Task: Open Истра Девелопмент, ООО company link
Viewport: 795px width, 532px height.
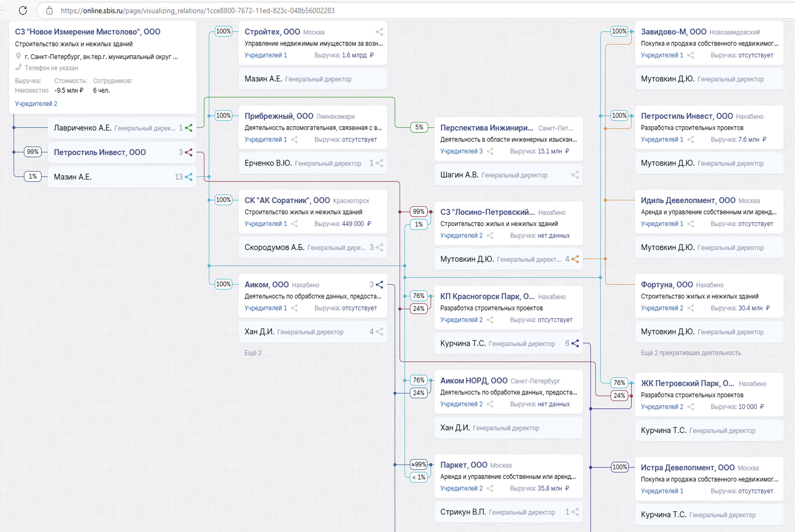Action: click(687, 467)
